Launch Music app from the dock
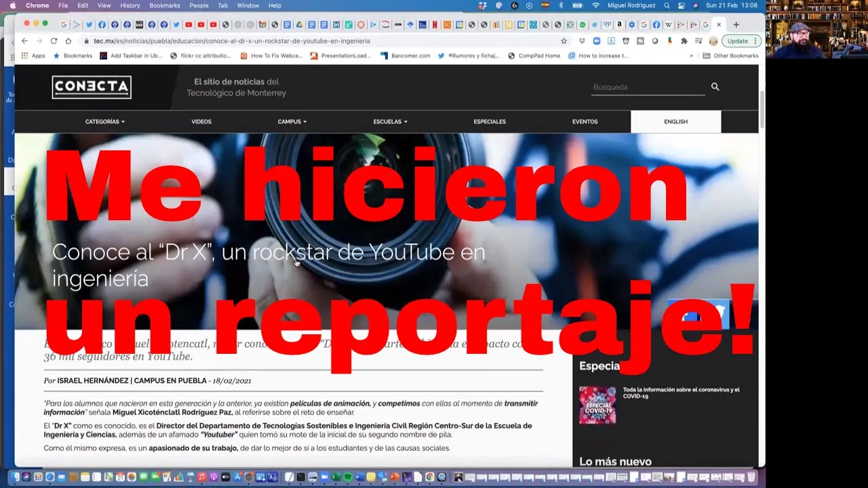This screenshot has height=488, width=868. click(202, 477)
